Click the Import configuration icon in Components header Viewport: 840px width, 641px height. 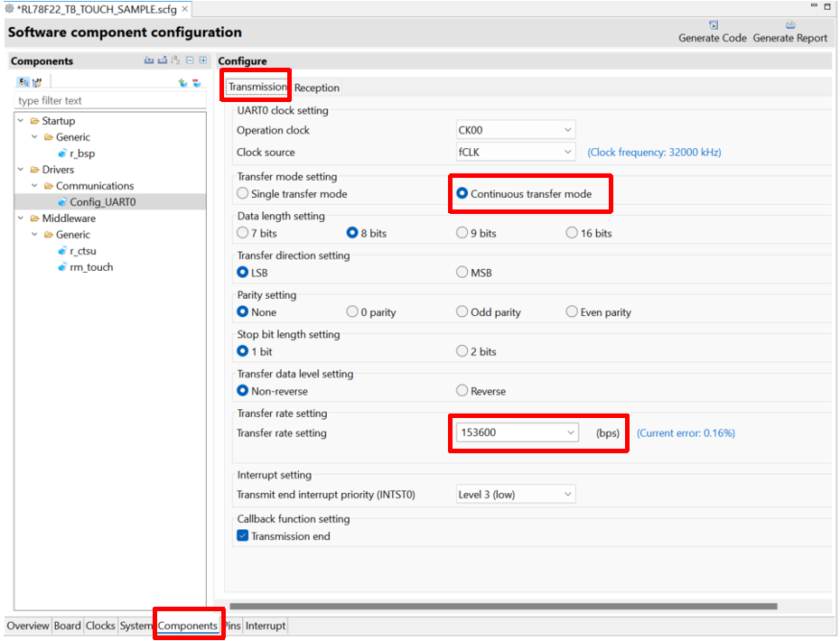pyautogui.click(x=149, y=60)
